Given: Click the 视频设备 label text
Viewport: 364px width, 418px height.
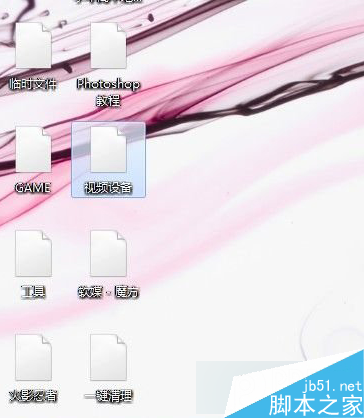Looking at the screenshot, I should click(108, 188).
